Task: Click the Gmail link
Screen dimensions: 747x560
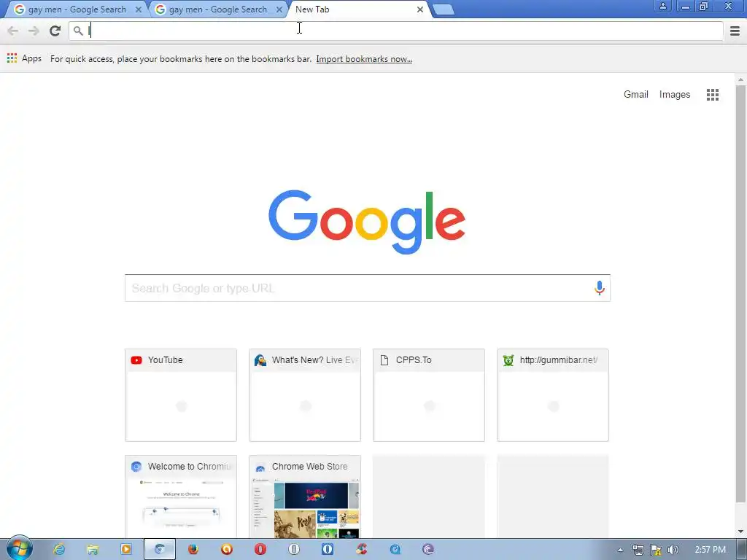Action: coord(635,94)
